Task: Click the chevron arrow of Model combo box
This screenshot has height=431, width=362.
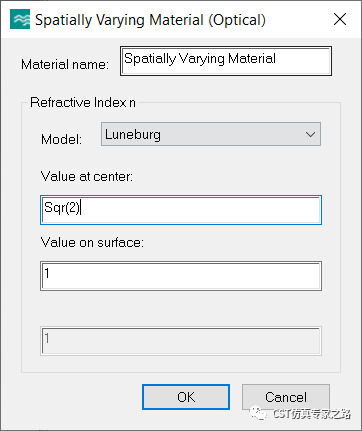Action: [x=310, y=134]
